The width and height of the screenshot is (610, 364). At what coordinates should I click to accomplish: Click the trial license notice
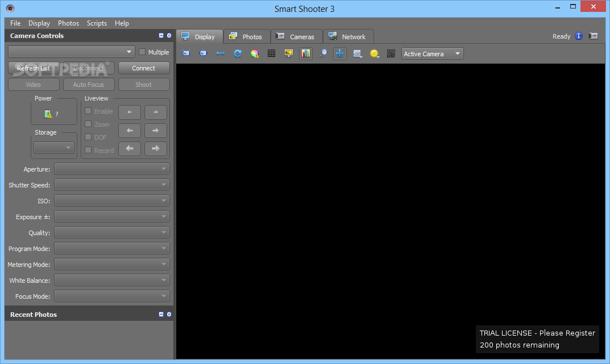(537, 339)
